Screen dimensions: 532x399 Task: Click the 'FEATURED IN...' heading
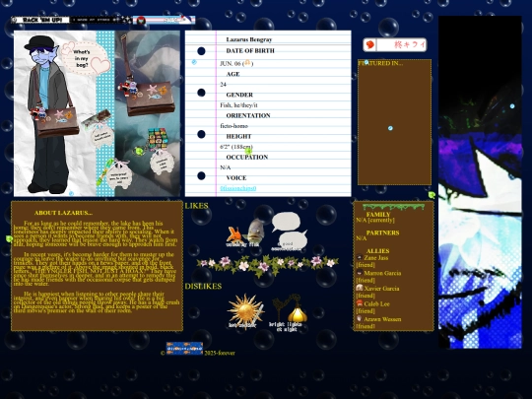click(380, 63)
